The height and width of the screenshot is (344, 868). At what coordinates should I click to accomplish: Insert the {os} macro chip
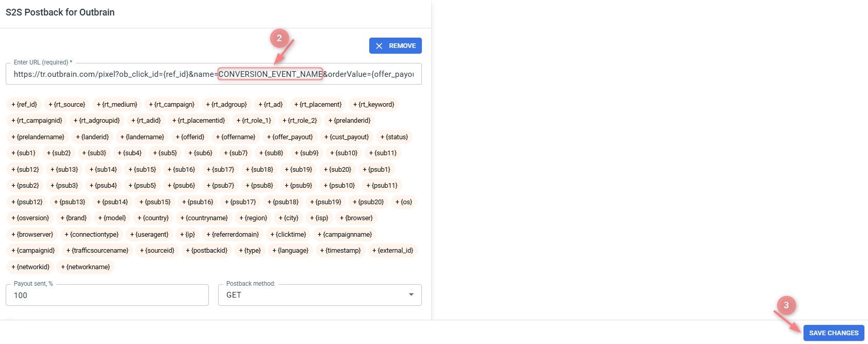(x=404, y=202)
